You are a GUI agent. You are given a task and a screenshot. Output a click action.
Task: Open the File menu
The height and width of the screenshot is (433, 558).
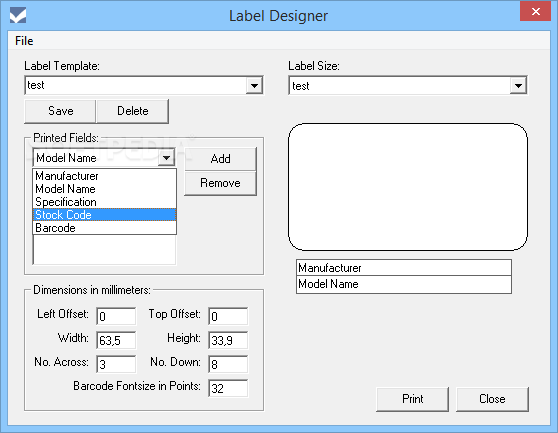24,41
